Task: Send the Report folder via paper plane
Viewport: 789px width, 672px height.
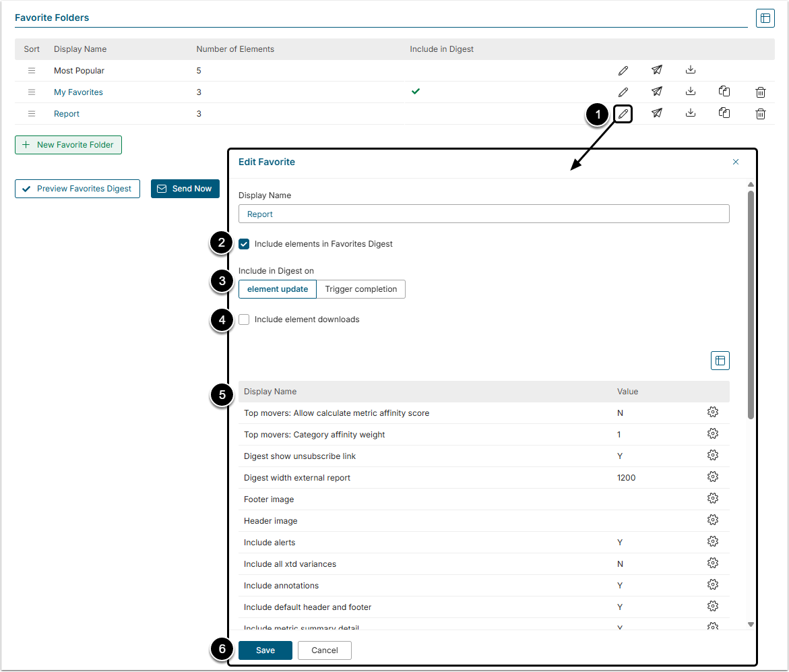Action: [x=657, y=113]
